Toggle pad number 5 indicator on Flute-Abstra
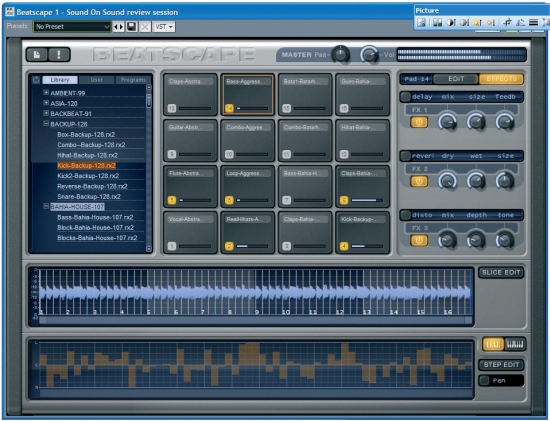 pyautogui.click(x=172, y=200)
